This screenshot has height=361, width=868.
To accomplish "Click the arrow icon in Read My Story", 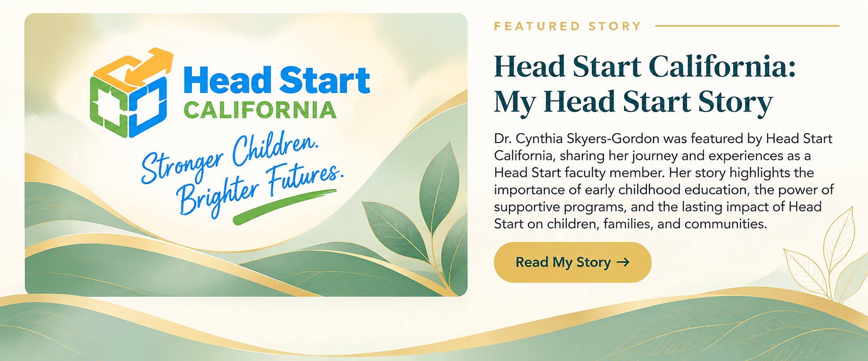I will [623, 262].
